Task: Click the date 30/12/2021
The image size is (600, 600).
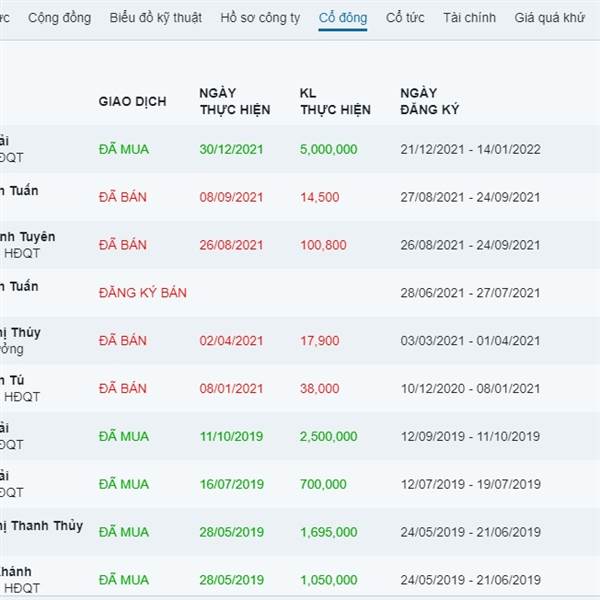Action: click(x=232, y=149)
